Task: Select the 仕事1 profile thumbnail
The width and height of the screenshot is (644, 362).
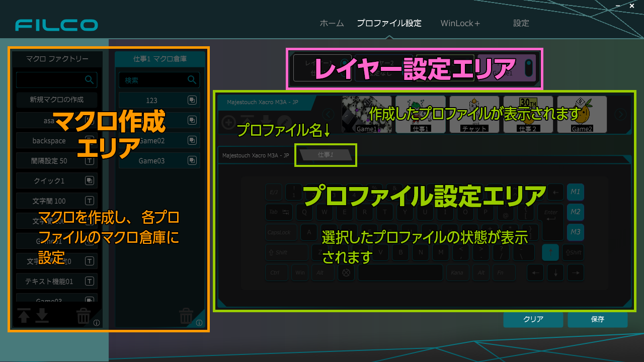Action: click(420, 114)
